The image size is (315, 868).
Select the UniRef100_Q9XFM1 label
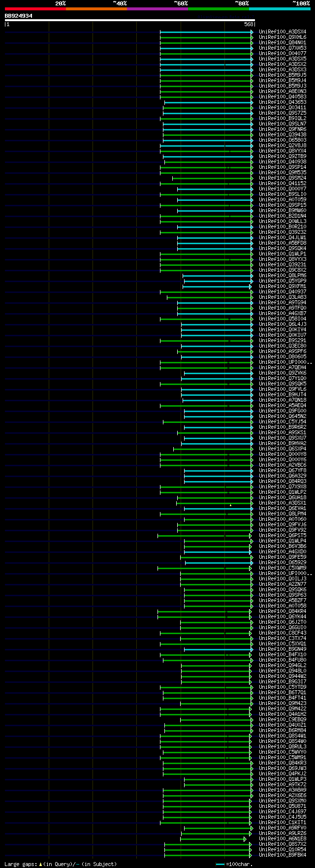283,287
